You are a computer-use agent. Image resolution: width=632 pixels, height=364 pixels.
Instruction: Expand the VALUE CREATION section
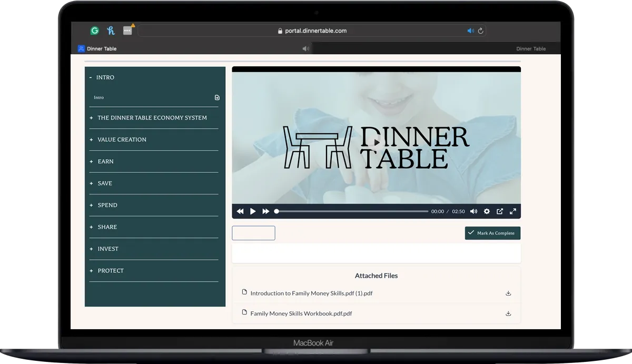154,140
